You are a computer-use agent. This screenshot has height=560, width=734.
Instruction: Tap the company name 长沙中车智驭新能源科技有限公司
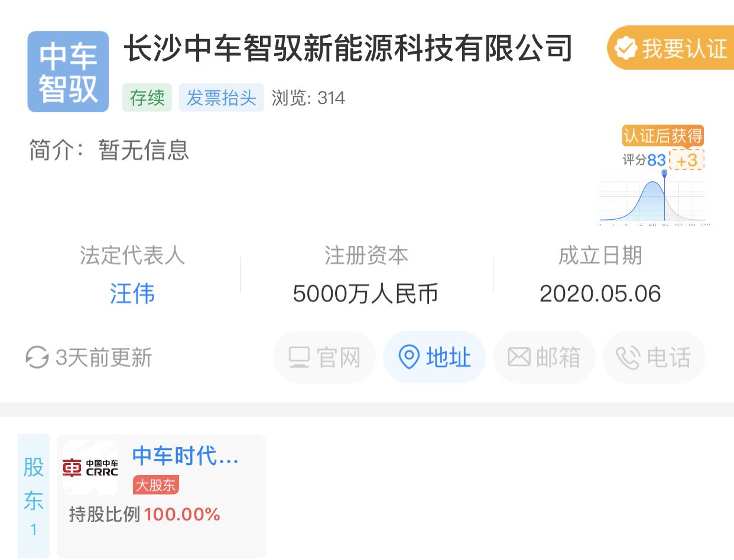tap(348, 48)
